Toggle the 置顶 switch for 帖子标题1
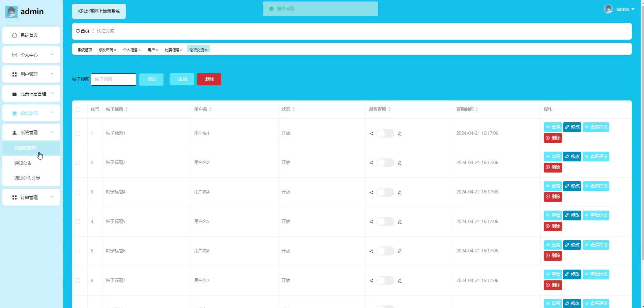644x308 pixels. coord(385,133)
